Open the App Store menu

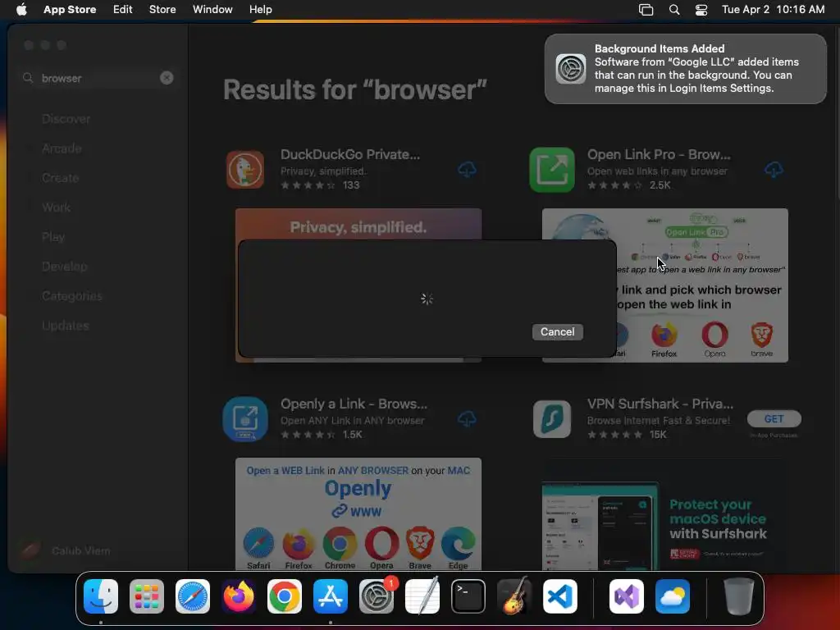[x=70, y=10]
